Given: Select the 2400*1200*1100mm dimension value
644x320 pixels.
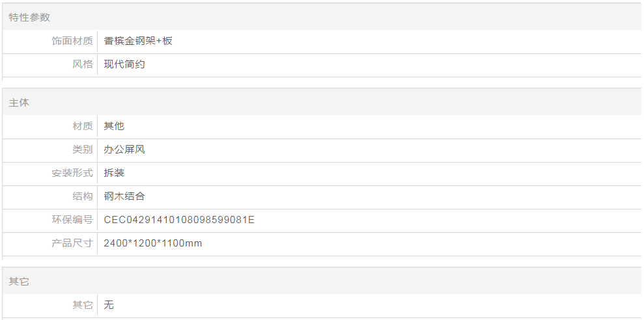Looking at the screenshot, I should [153, 243].
